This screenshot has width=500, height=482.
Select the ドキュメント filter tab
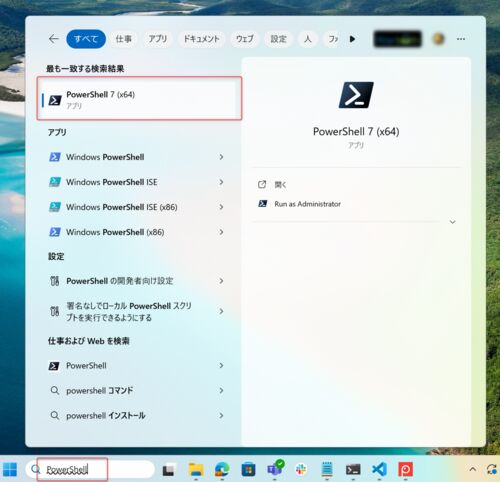[202, 39]
